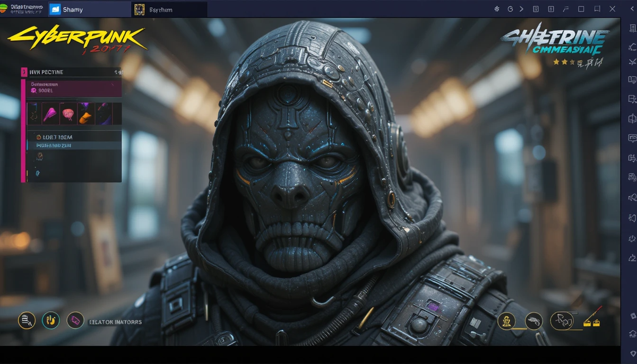Open the tab with the yellow pixel-art icon
Viewport: 637px width, 364px height.
click(169, 9)
